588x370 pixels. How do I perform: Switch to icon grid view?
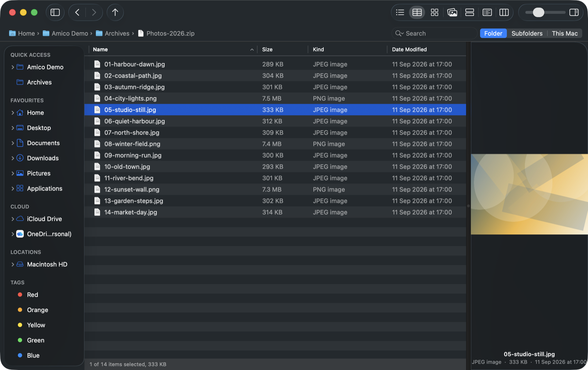coord(435,13)
